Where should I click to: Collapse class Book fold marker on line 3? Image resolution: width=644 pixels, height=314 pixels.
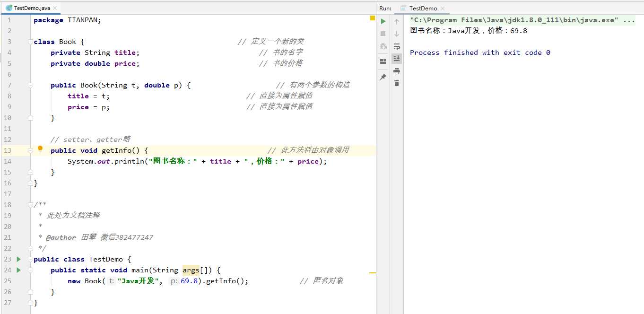pyautogui.click(x=30, y=42)
